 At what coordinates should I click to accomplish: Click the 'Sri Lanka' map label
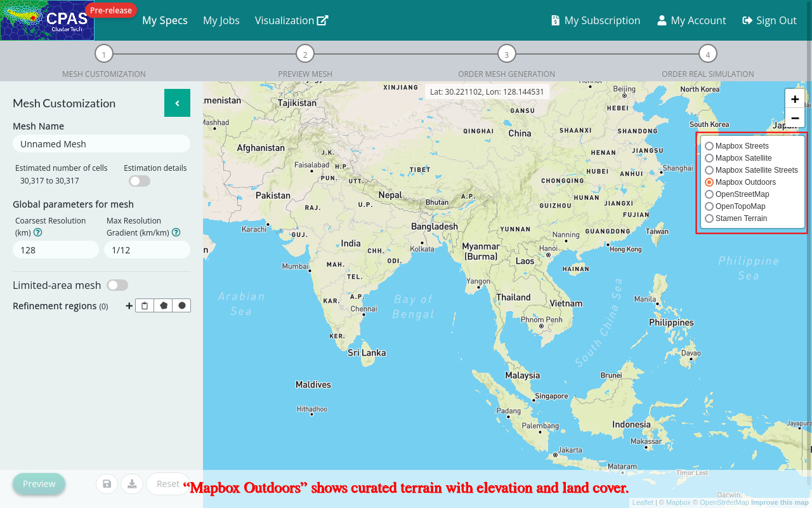(367, 352)
